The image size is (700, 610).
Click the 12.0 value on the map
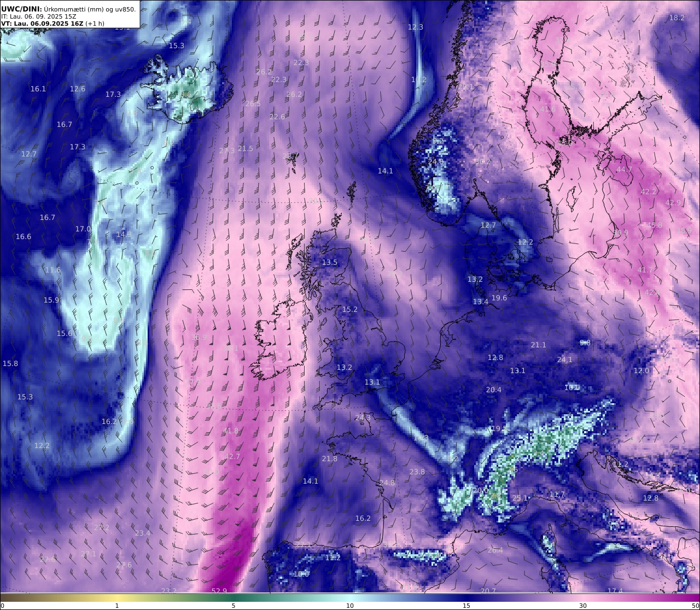641,370
